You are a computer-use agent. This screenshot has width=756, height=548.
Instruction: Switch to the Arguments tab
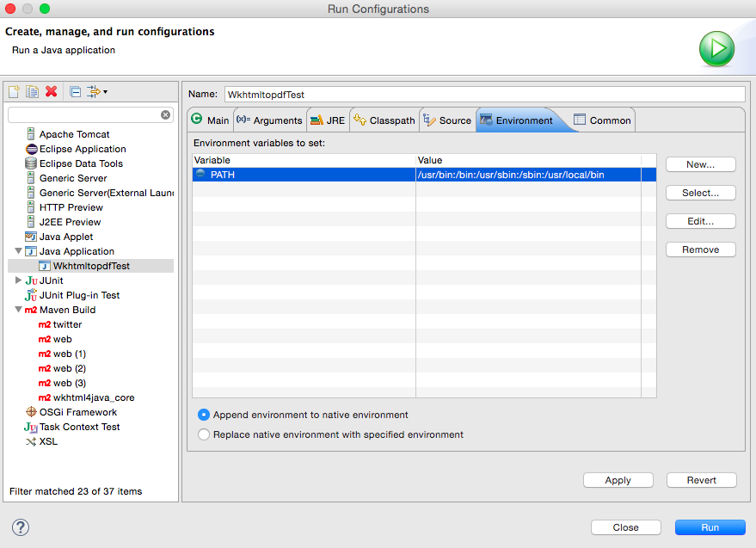[270, 120]
